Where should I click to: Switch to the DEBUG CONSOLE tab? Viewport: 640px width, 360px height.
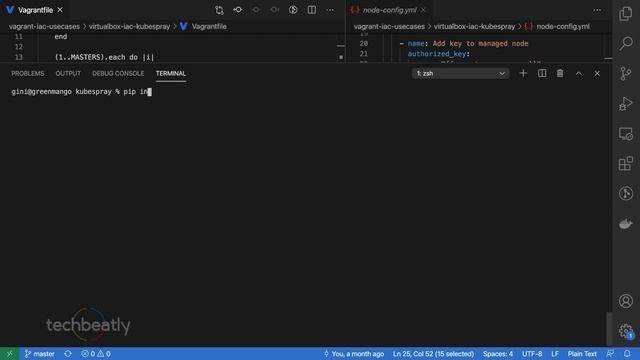[x=118, y=73]
